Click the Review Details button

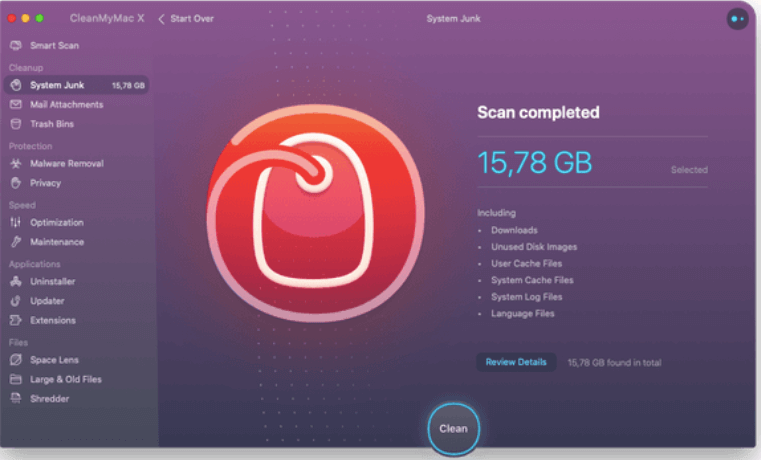516,362
